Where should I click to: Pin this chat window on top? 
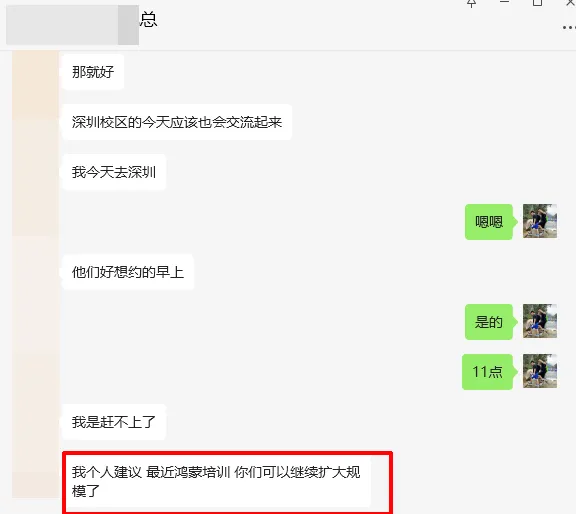tap(472, 3)
